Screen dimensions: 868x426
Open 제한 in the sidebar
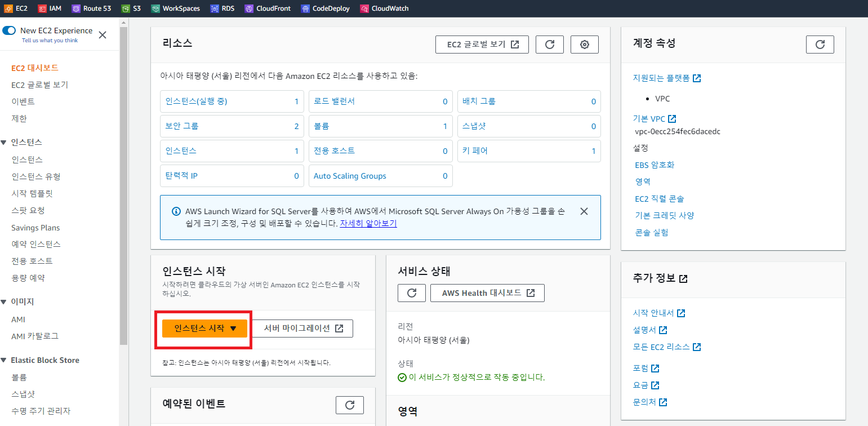(x=19, y=118)
